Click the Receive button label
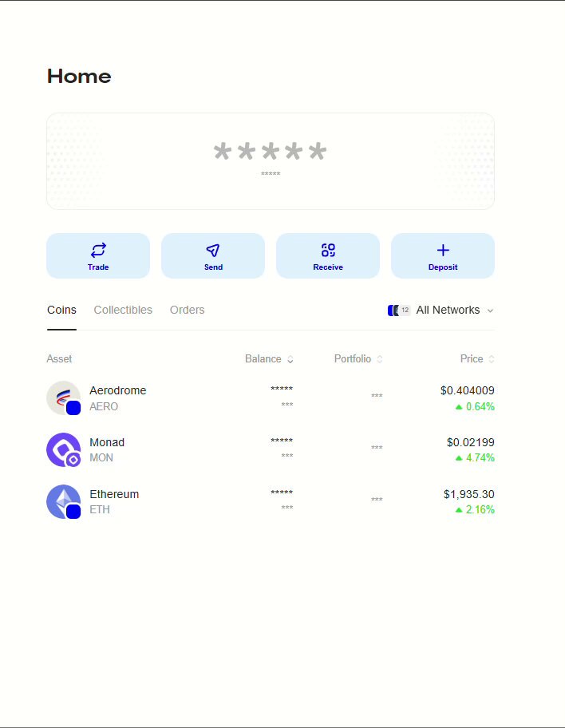This screenshot has width=565, height=728. click(328, 267)
